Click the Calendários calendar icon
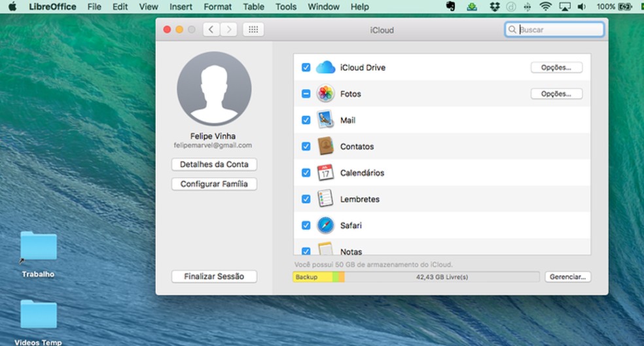The height and width of the screenshot is (346, 644). tap(325, 172)
